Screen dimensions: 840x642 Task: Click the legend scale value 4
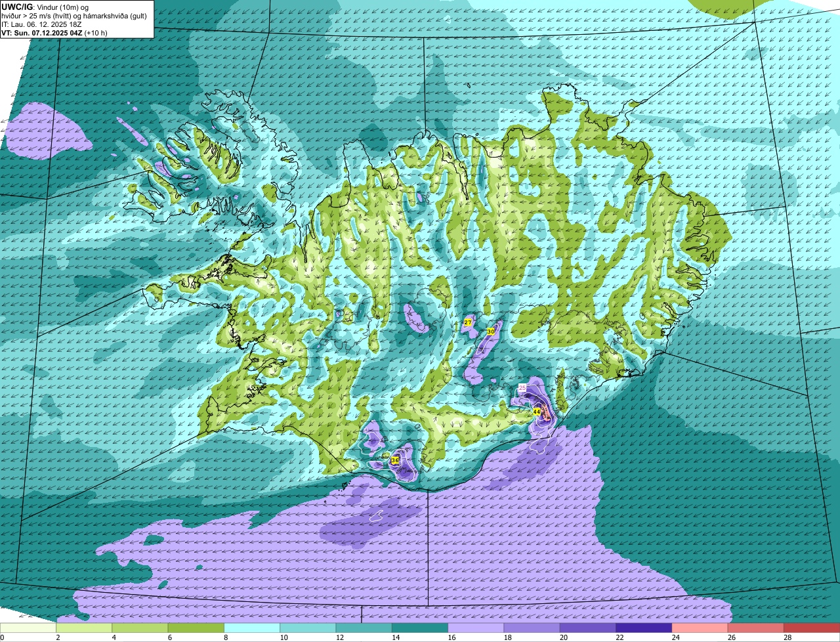[114, 637]
